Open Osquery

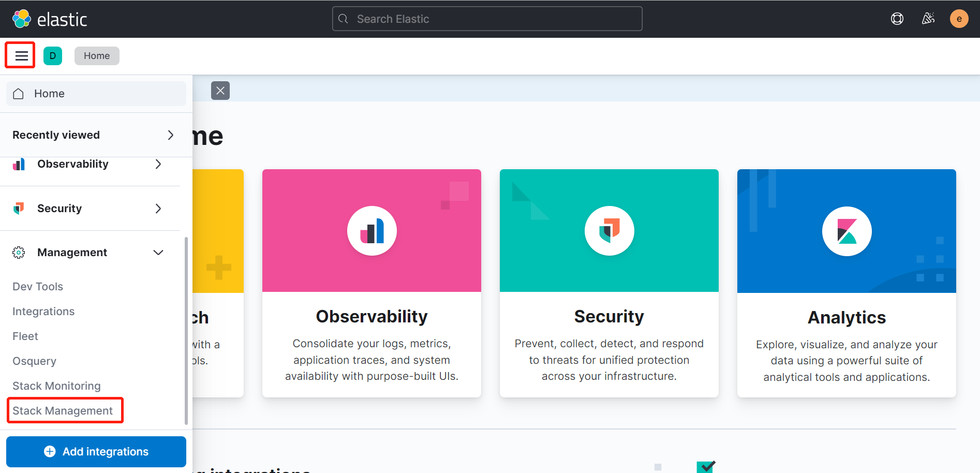tap(34, 361)
